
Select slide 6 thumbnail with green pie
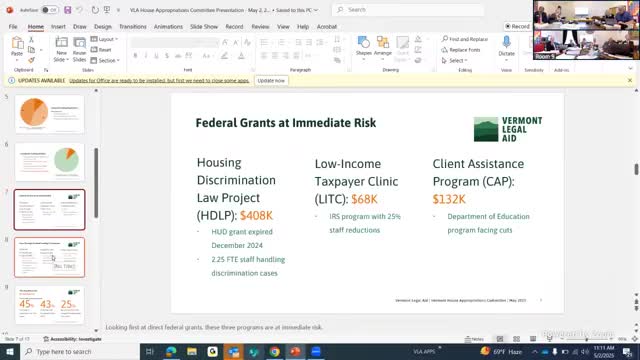49,162
